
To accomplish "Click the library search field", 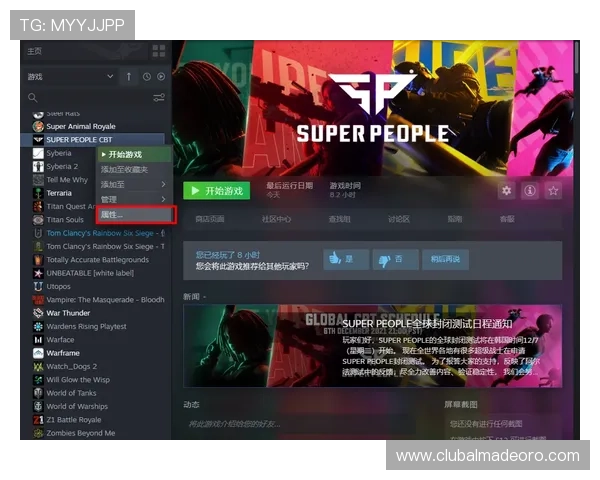I will pos(90,98).
